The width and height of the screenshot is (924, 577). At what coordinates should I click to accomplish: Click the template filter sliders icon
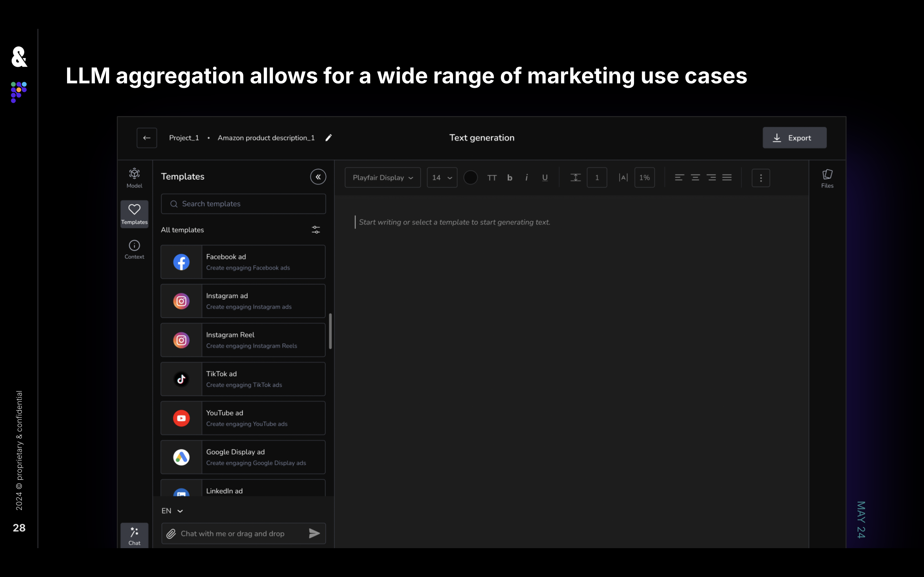(316, 230)
